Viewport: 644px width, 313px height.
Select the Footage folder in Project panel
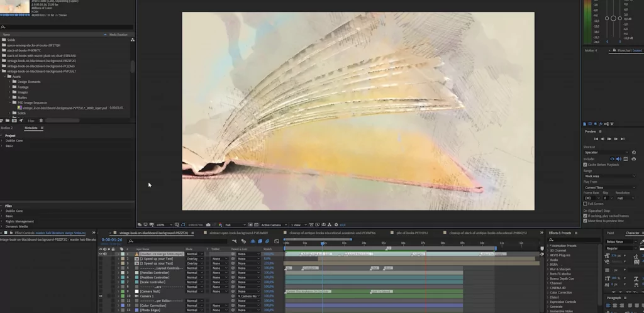coord(23,87)
